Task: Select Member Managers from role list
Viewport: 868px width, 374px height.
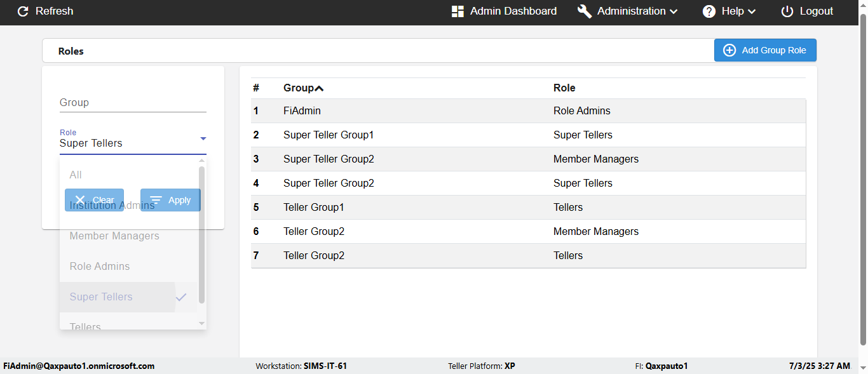Action: (x=114, y=236)
